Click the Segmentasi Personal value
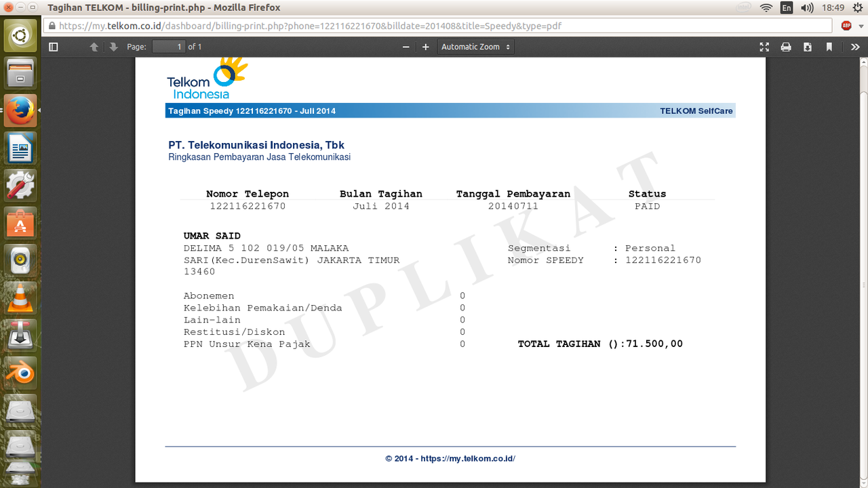This screenshot has height=488, width=868. (650, 248)
